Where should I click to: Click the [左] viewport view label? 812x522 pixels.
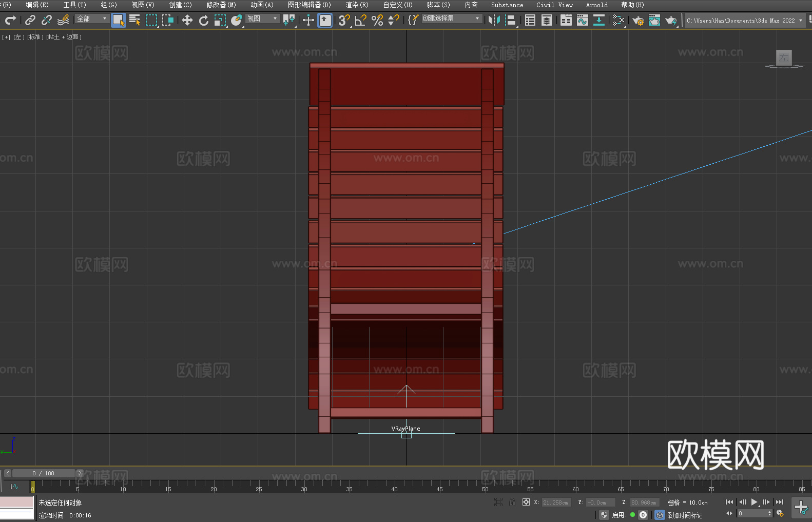(x=18, y=37)
